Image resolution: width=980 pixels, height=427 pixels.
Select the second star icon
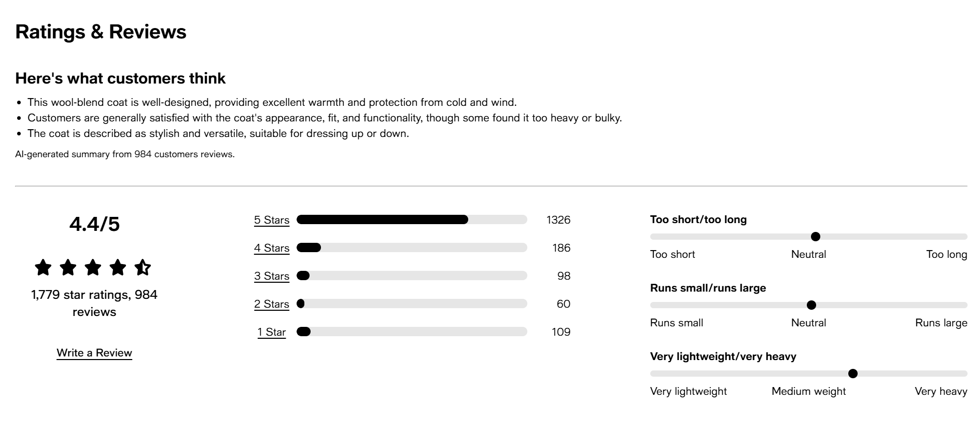(69, 267)
